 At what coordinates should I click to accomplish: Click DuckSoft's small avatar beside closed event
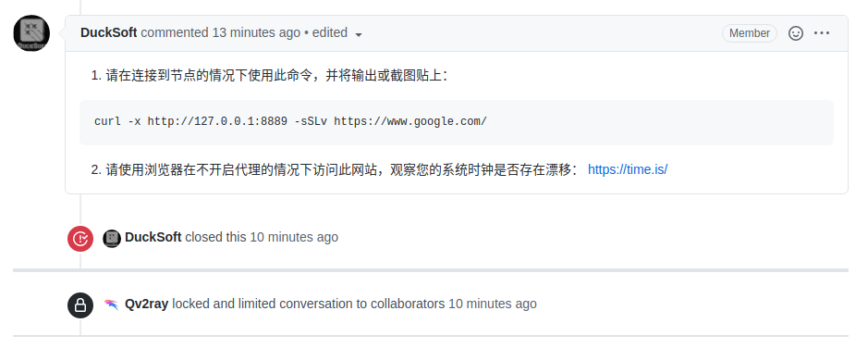click(x=112, y=238)
